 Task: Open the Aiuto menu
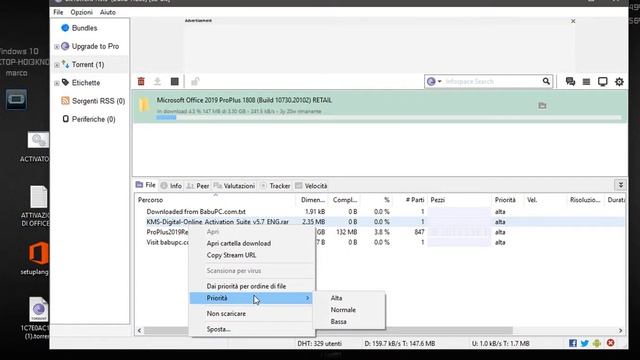(x=108, y=12)
